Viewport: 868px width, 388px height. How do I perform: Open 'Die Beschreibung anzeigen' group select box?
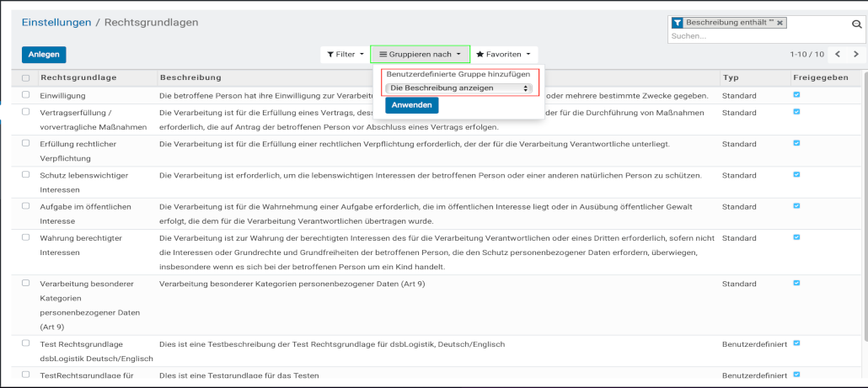(458, 88)
